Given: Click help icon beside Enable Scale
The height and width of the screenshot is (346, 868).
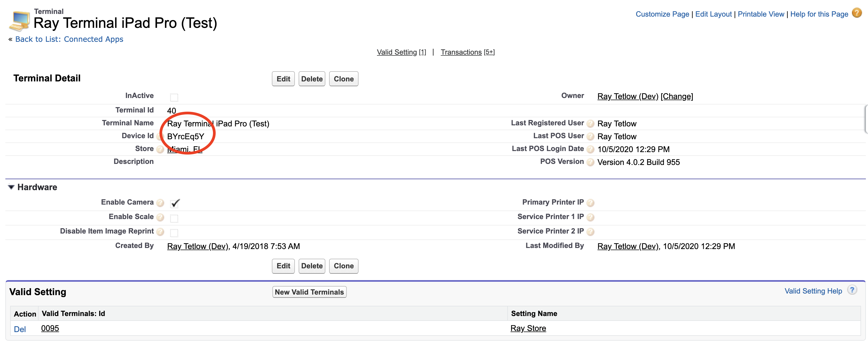Looking at the screenshot, I should pyautogui.click(x=160, y=217).
